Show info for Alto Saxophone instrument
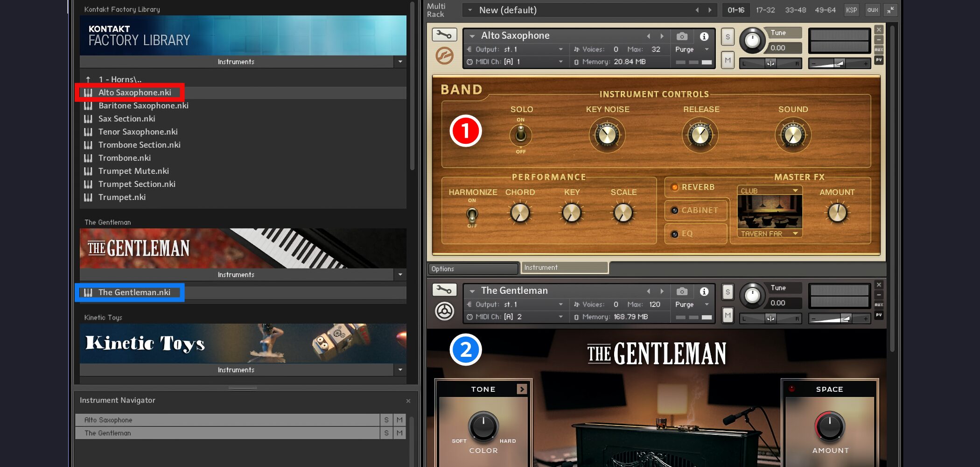Image resolution: width=980 pixels, height=467 pixels. point(704,36)
